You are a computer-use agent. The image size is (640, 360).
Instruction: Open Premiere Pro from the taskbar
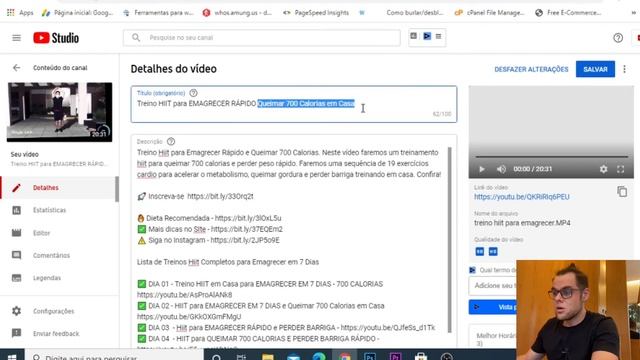395,357
